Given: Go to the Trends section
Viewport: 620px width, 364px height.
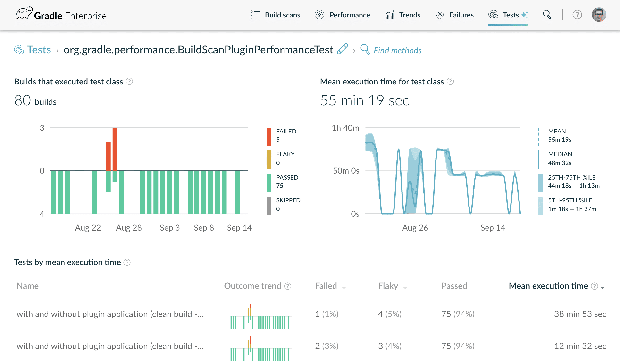Looking at the screenshot, I should (402, 15).
